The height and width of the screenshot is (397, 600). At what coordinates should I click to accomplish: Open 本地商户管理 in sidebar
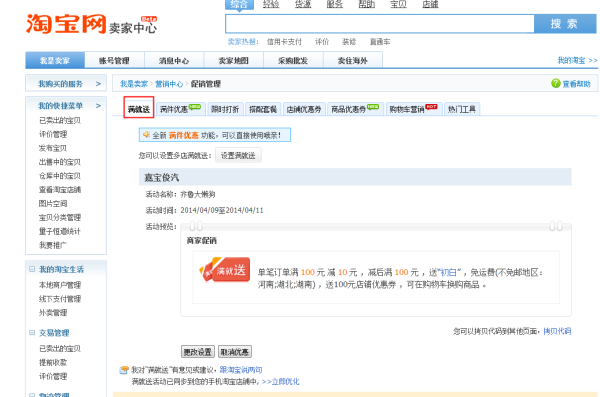coord(60,285)
